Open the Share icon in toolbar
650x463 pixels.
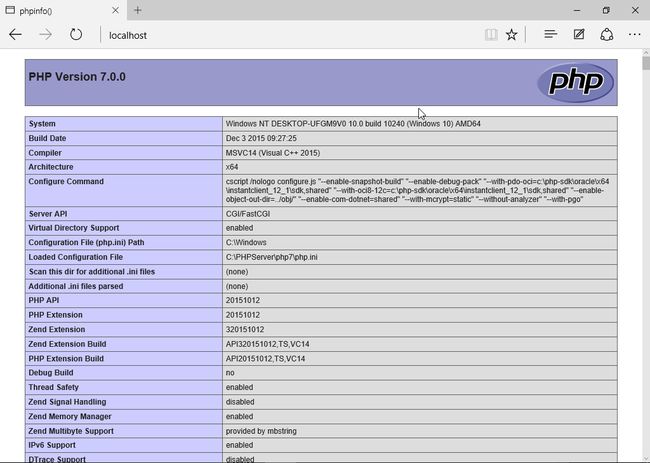coord(607,35)
